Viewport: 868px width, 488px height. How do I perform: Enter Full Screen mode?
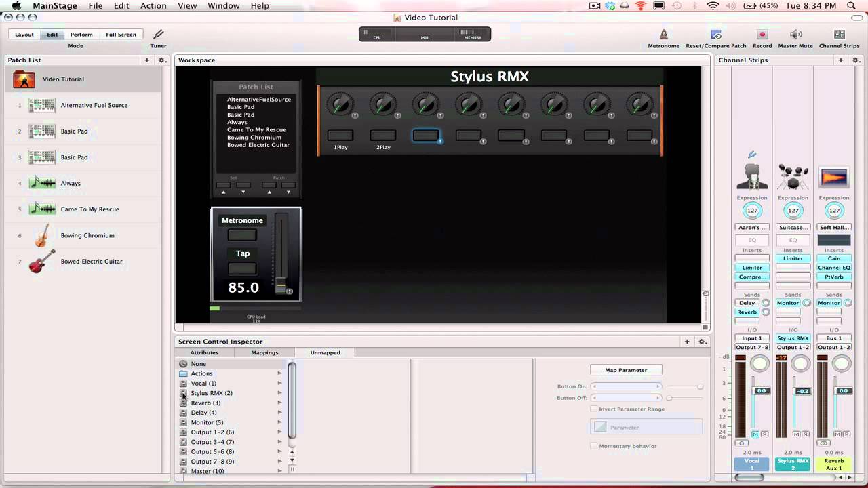click(x=121, y=35)
